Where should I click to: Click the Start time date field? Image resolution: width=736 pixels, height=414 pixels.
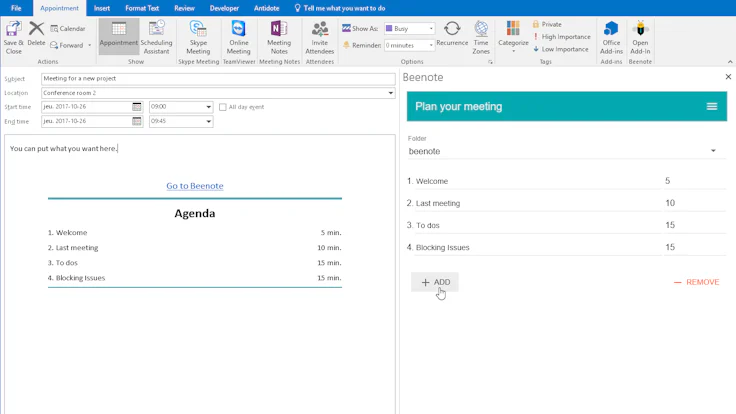point(86,107)
